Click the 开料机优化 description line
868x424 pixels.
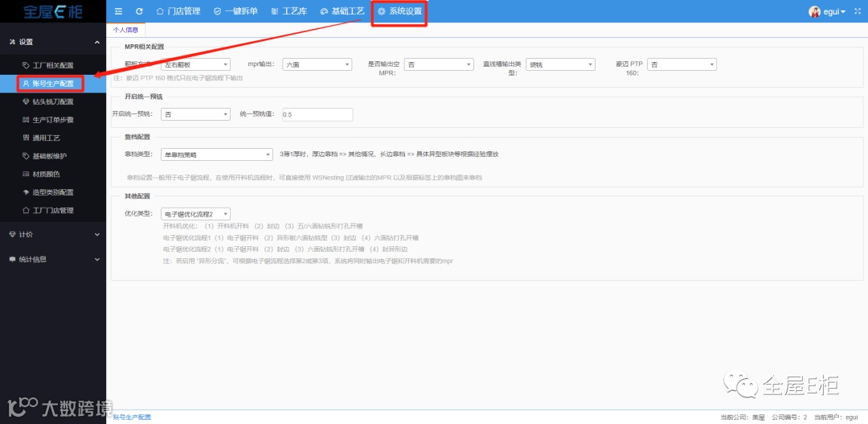click(x=263, y=226)
